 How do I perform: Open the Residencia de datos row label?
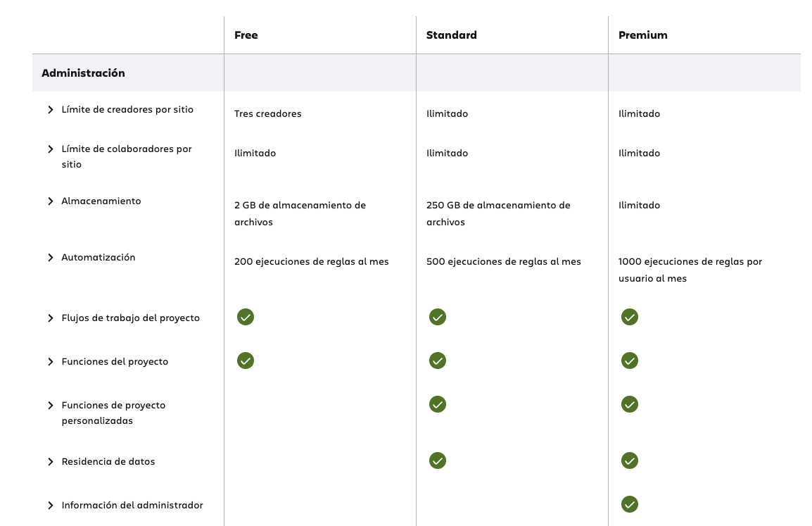(108, 462)
